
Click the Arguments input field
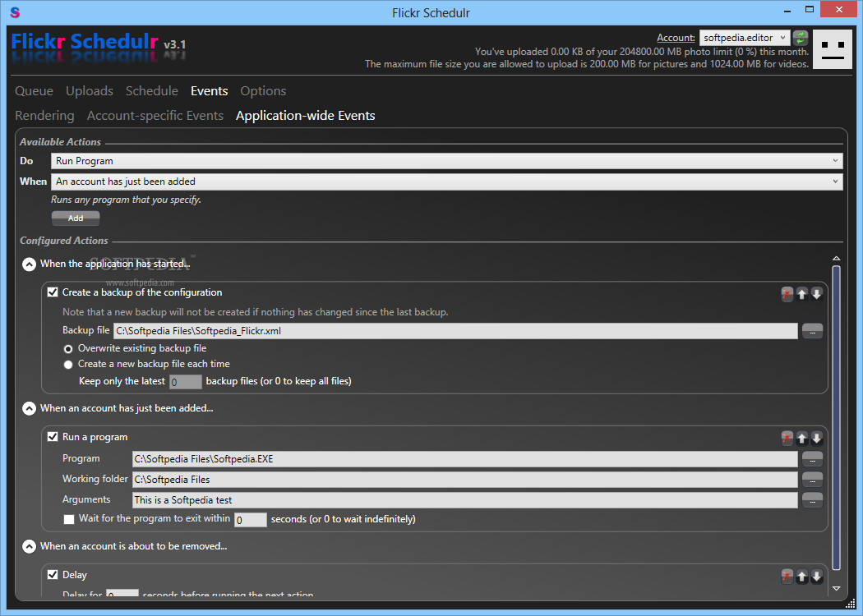(465, 500)
